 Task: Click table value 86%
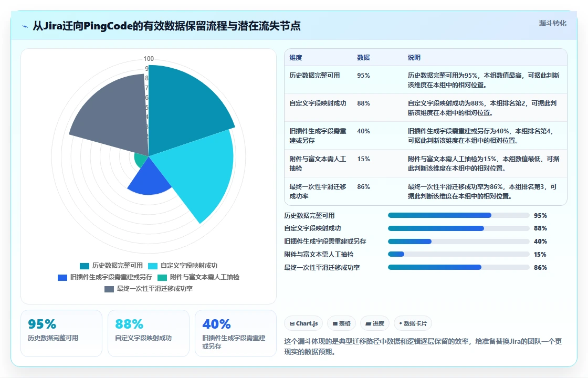pyautogui.click(x=363, y=186)
